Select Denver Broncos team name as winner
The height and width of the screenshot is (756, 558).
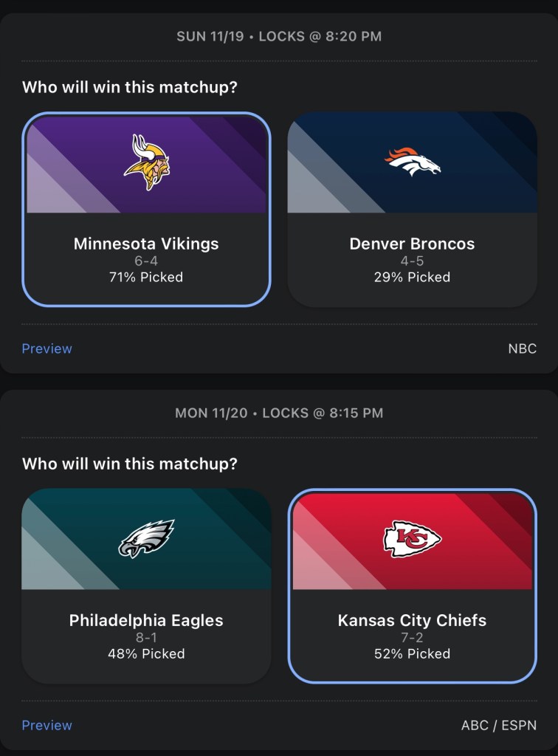(x=412, y=244)
